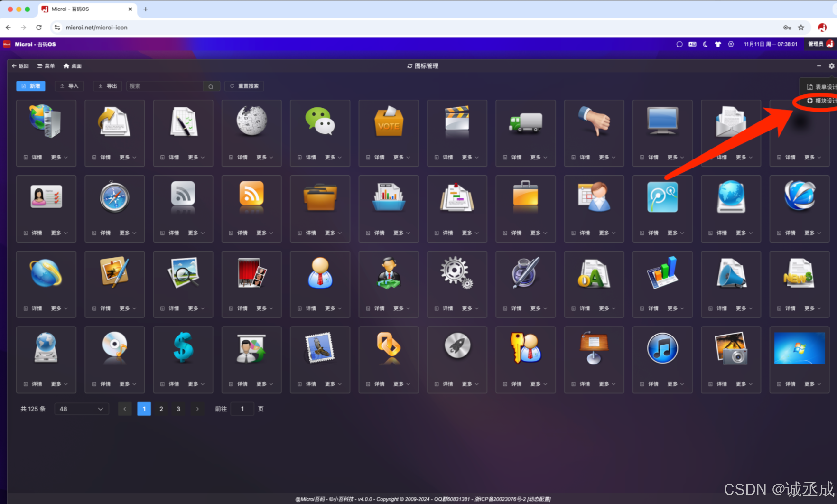The image size is (837, 504).
Task: Click the 导出 export button
Action: [x=108, y=86]
